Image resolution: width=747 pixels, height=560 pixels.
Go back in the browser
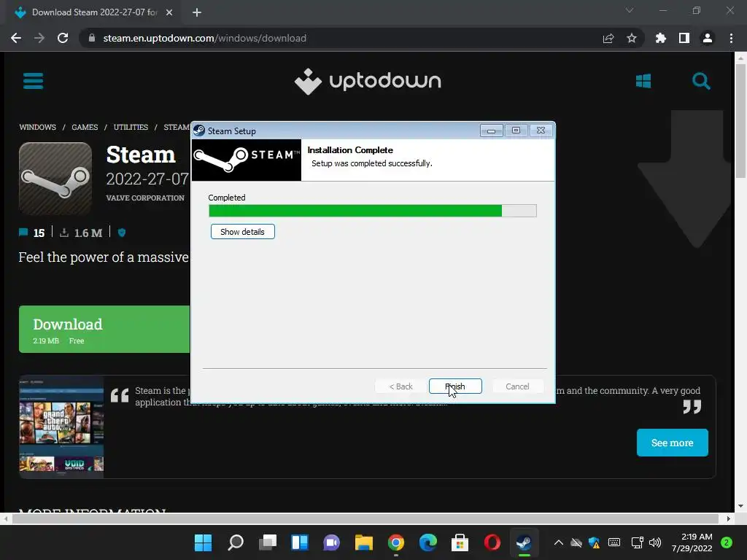tap(16, 38)
